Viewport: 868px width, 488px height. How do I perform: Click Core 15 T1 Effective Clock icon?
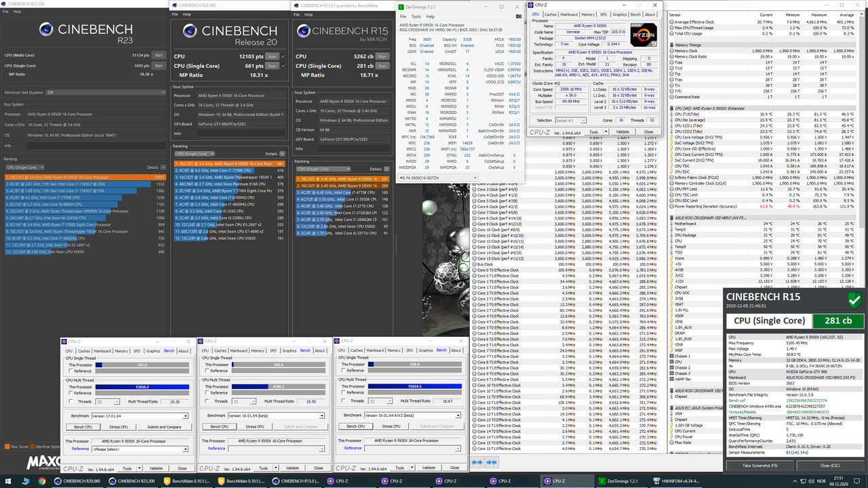[x=474, y=448]
